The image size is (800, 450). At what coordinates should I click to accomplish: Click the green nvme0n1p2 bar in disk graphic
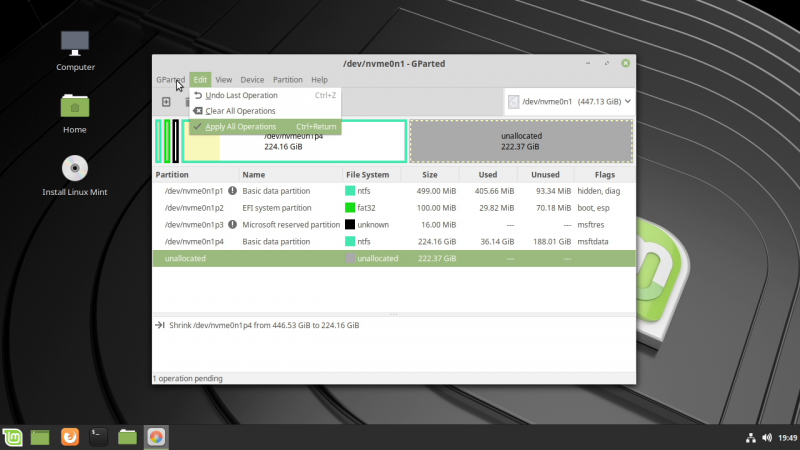(167, 141)
